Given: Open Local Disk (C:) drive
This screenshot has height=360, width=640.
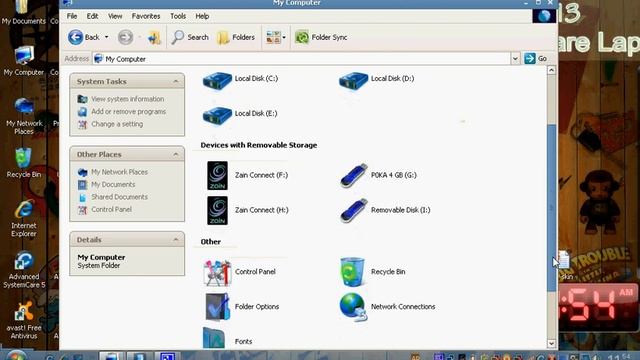Looking at the screenshot, I should click(x=240, y=80).
